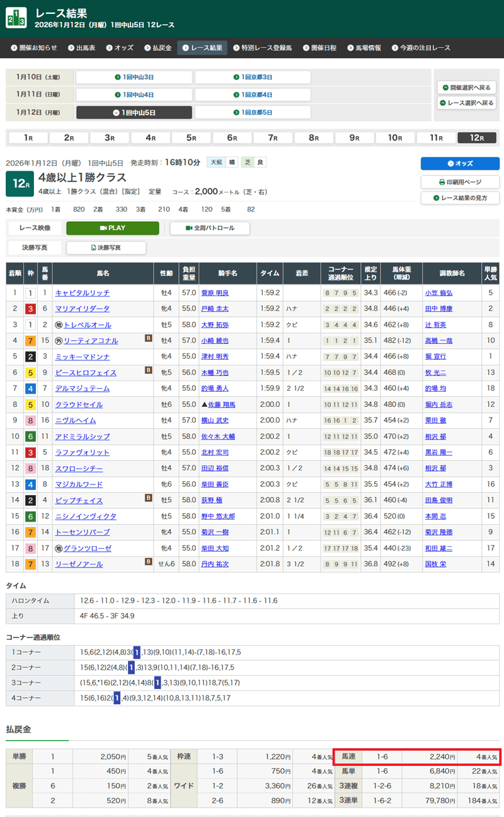The height and width of the screenshot is (817, 504).
Task: Play the race video with PLAY button
Action: tap(113, 228)
